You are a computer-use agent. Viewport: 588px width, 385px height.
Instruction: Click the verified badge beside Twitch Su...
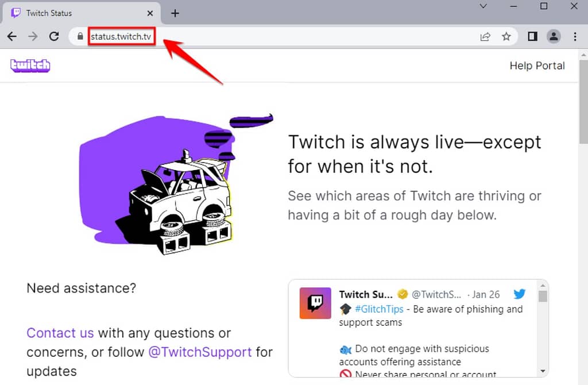coord(403,294)
